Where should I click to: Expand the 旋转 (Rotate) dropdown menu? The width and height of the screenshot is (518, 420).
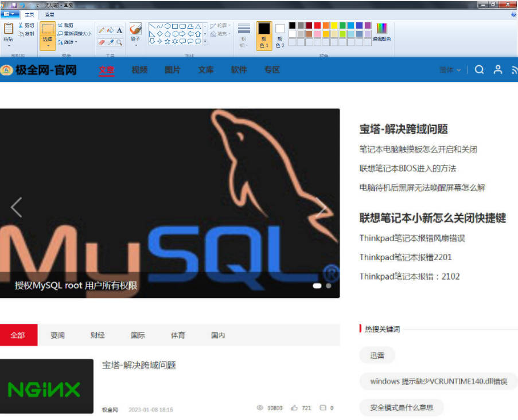point(68,42)
